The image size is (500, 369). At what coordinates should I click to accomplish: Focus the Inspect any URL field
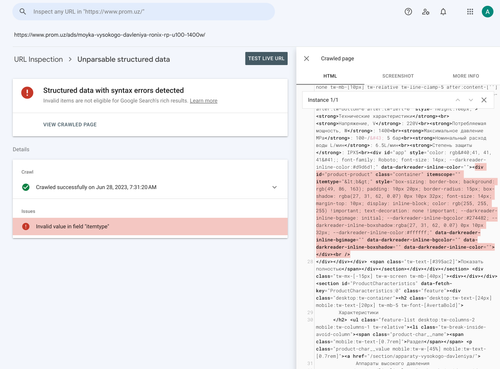click(144, 12)
